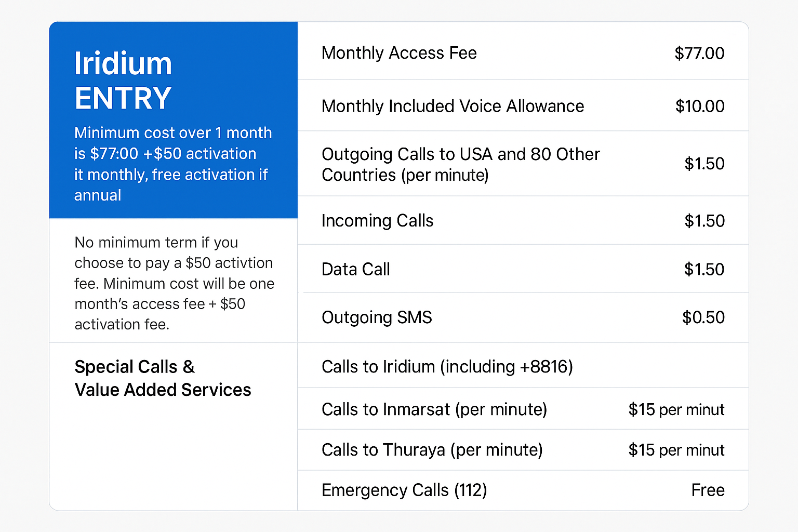The image size is (798, 532).
Task: Click the Special Calls & Value Added Services heading
Action: (x=163, y=378)
